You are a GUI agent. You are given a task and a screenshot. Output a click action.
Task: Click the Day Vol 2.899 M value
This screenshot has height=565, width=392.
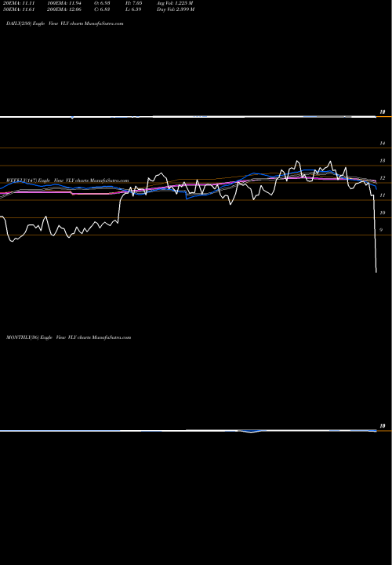tap(176, 9)
